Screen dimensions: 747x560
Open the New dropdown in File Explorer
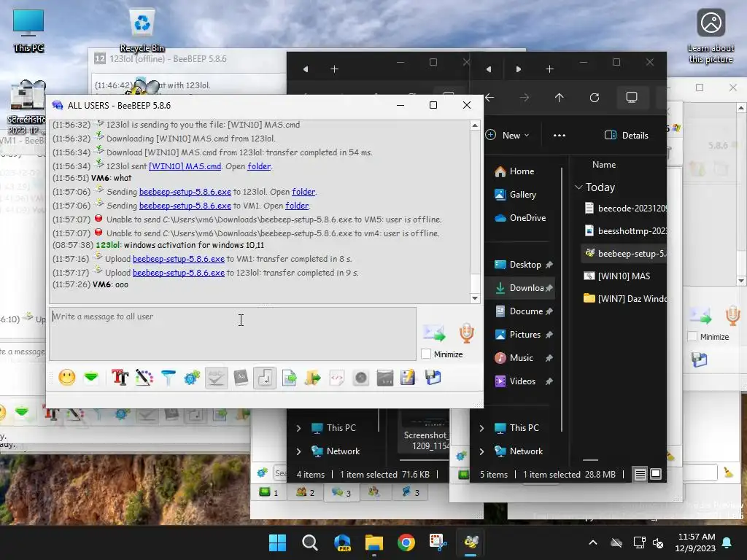coord(508,135)
